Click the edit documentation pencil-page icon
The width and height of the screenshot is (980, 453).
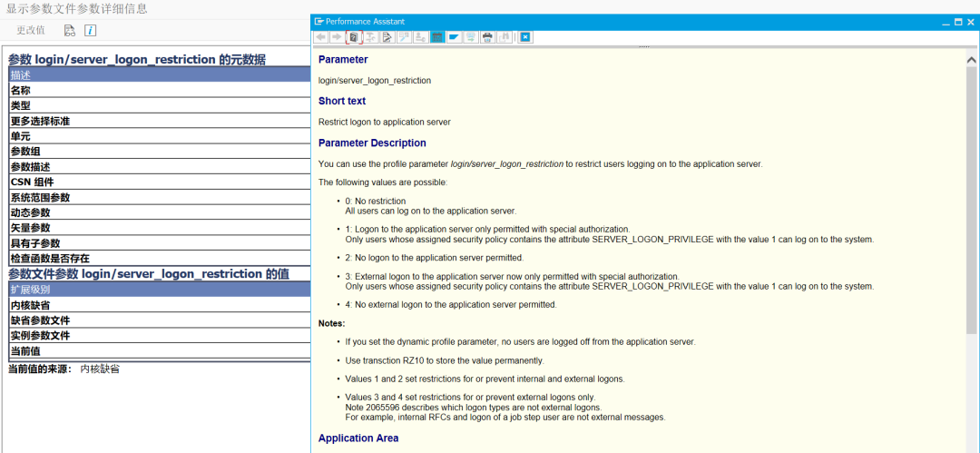387,37
